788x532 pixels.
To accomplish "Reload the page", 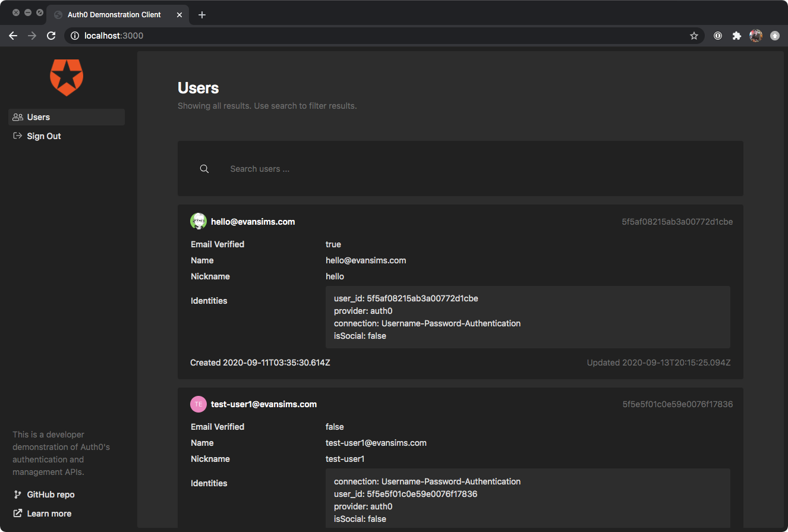I will [x=51, y=36].
